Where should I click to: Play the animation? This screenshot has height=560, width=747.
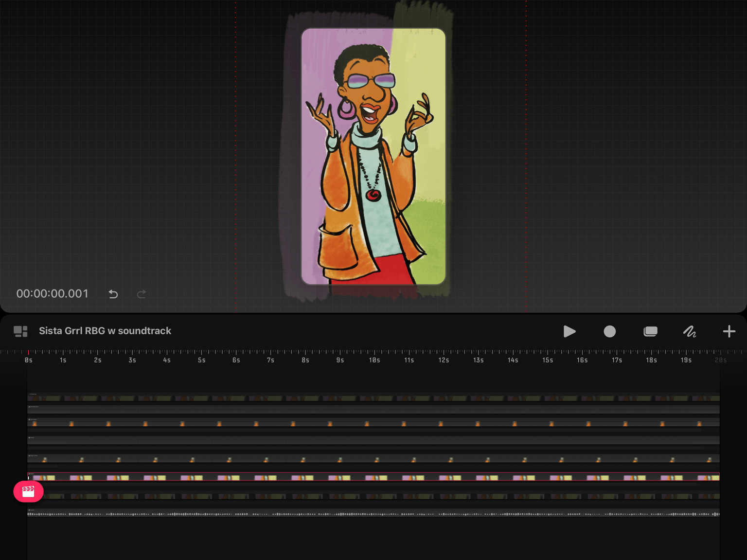569,331
